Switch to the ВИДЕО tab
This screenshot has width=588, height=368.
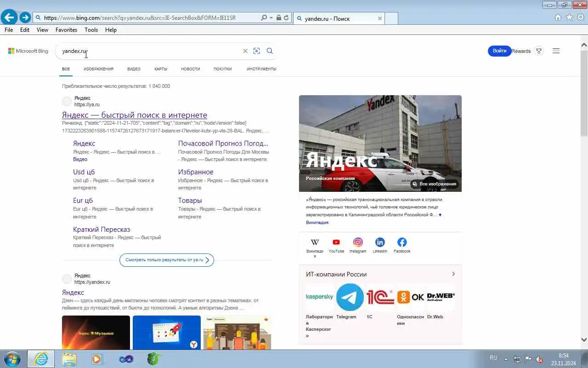134,69
